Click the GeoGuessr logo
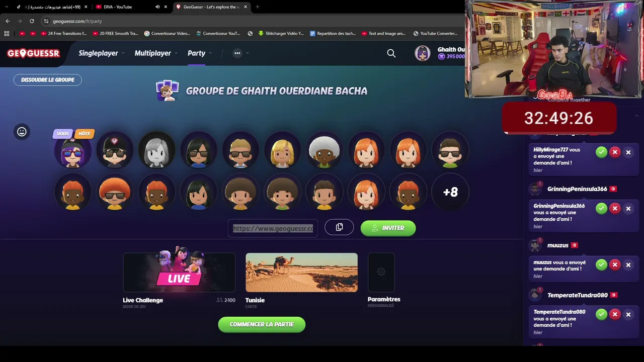Viewport: 644px width, 362px height. pos(33,53)
